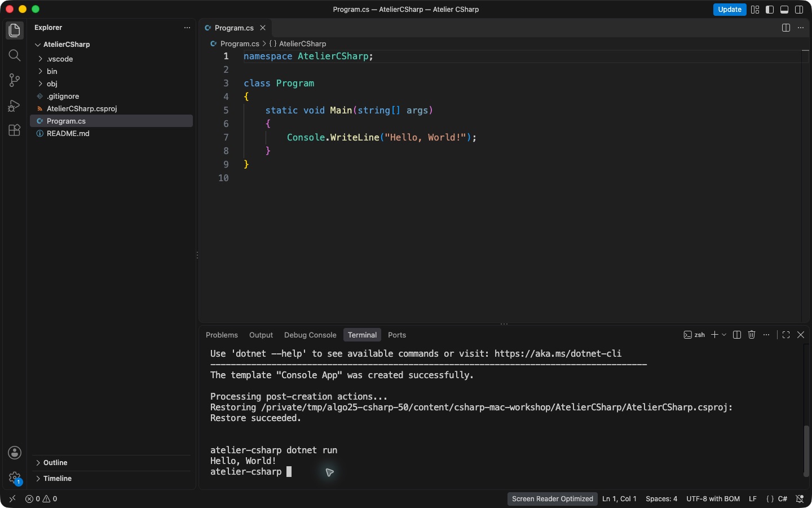
Task: Open the Accounts icon in activity bar
Action: (x=15, y=453)
